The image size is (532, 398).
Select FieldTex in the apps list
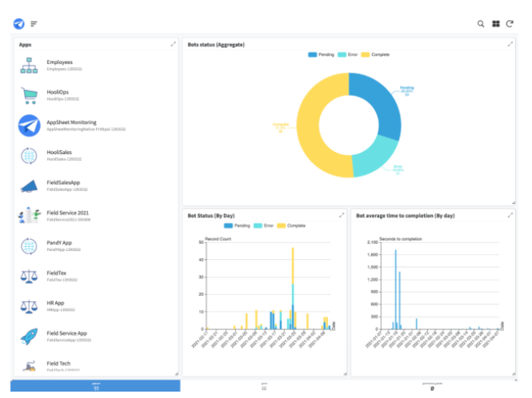[96, 276]
